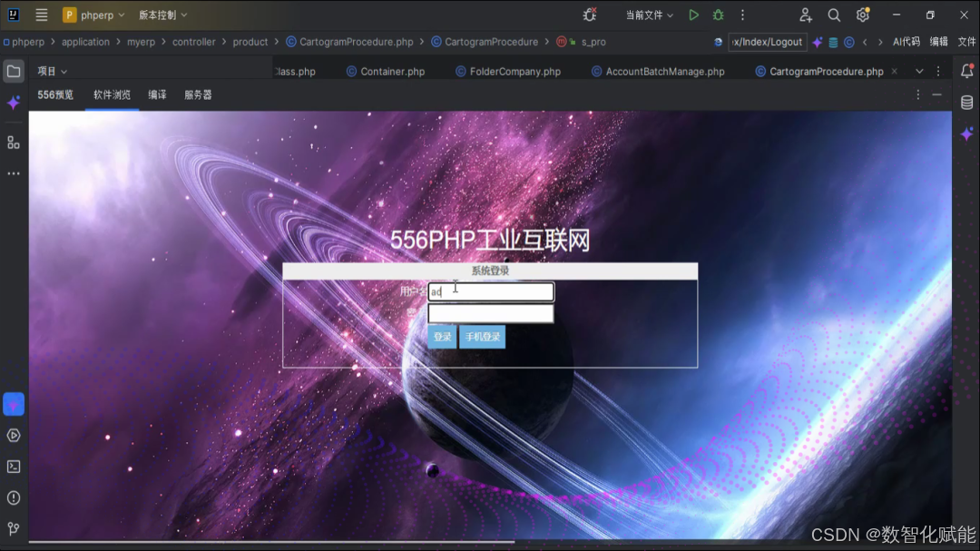Open the Project tool window folder icon
980x551 pixels.
pos(13,72)
